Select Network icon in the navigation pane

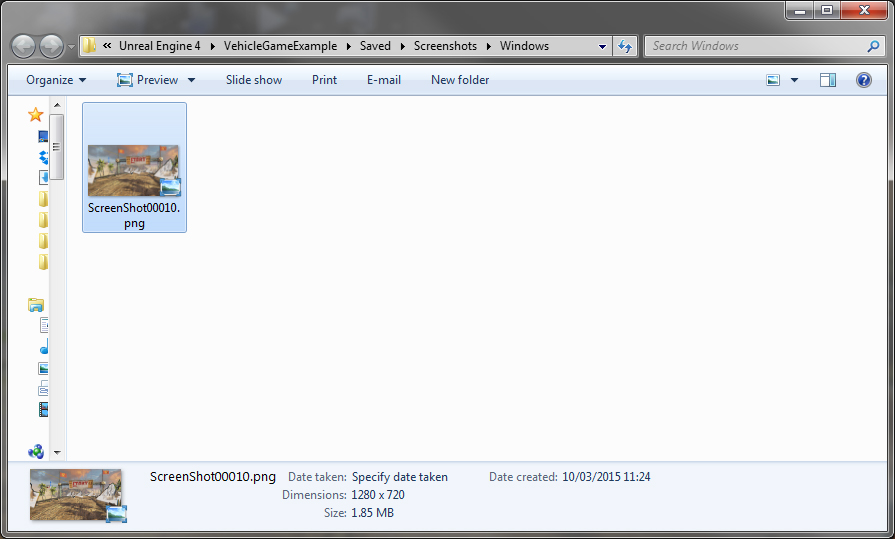coord(36,452)
